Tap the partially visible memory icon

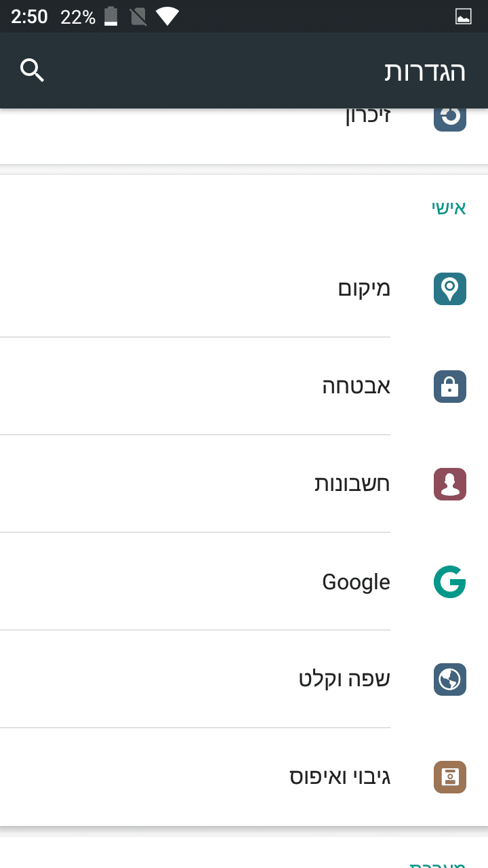[450, 118]
